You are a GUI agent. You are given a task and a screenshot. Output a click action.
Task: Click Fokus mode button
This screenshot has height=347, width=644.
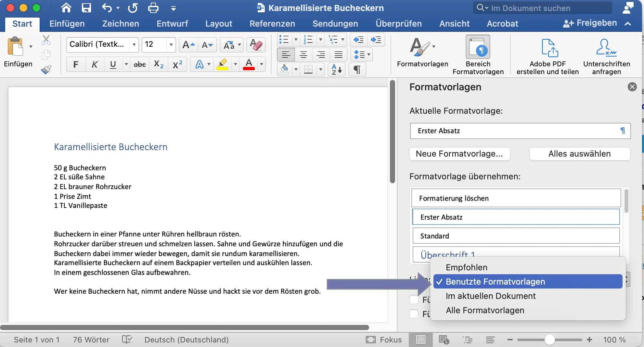[384, 340]
